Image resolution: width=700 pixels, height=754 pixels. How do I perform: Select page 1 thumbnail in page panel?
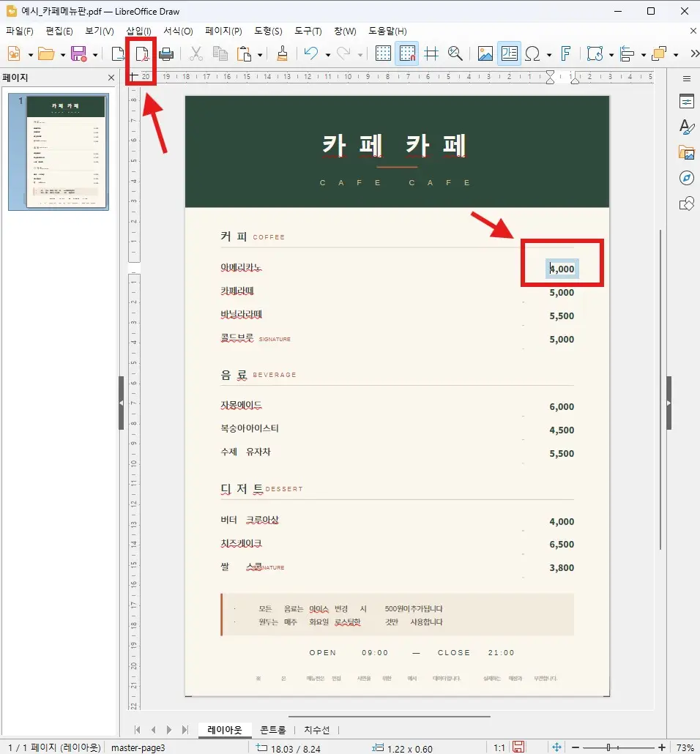tap(59, 152)
